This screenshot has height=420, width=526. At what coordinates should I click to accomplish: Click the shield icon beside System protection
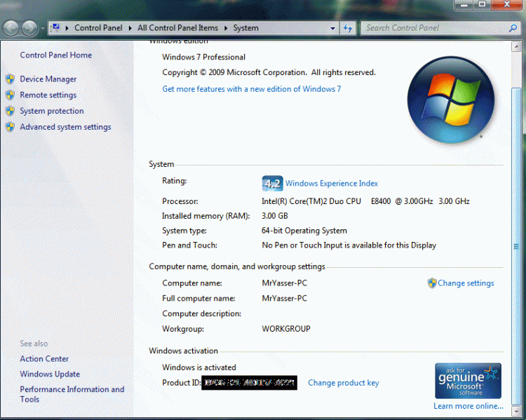11,111
